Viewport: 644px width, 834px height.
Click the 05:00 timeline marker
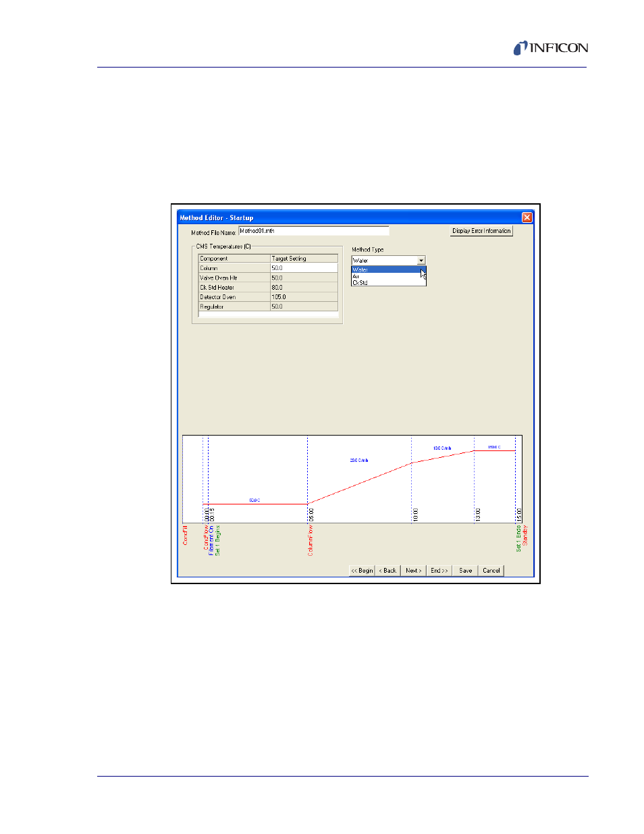(x=311, y=515)
